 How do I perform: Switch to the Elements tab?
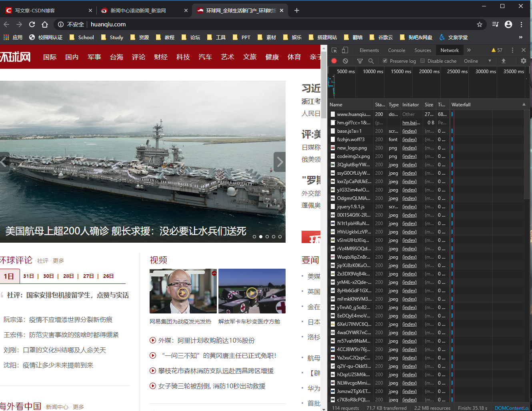point(369,50)
